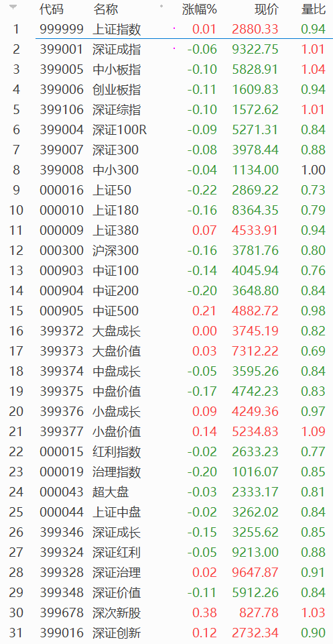Click the 小盘价值 index name

[117, 431]
